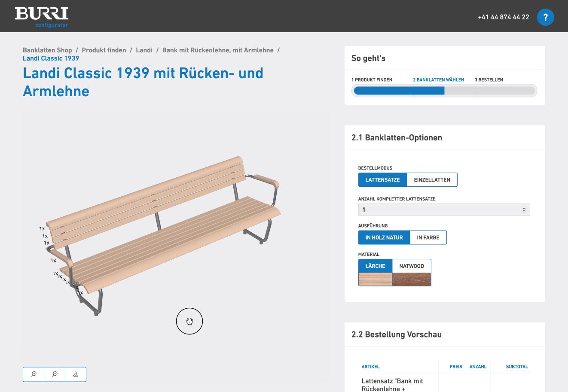Select the Natwood texture swatch
Image resolution: width=568 pixels, height=392 pixels.
[x=412, y=280]
